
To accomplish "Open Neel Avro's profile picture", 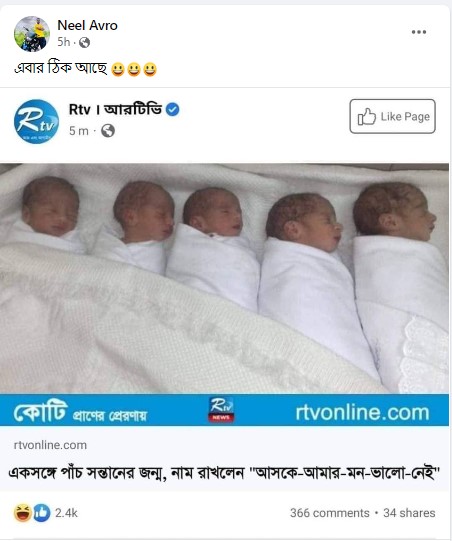I will click(x=32, y=34).
